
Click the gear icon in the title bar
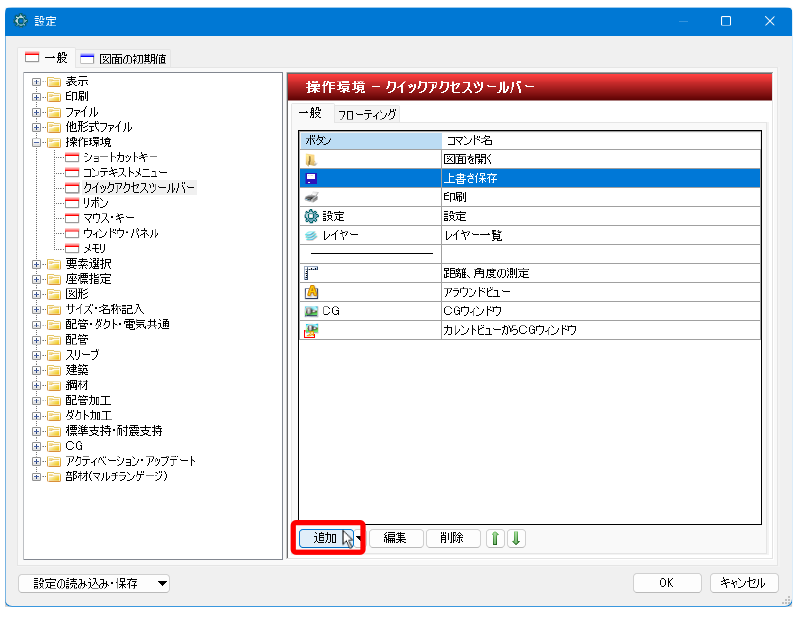click(21, 21)
